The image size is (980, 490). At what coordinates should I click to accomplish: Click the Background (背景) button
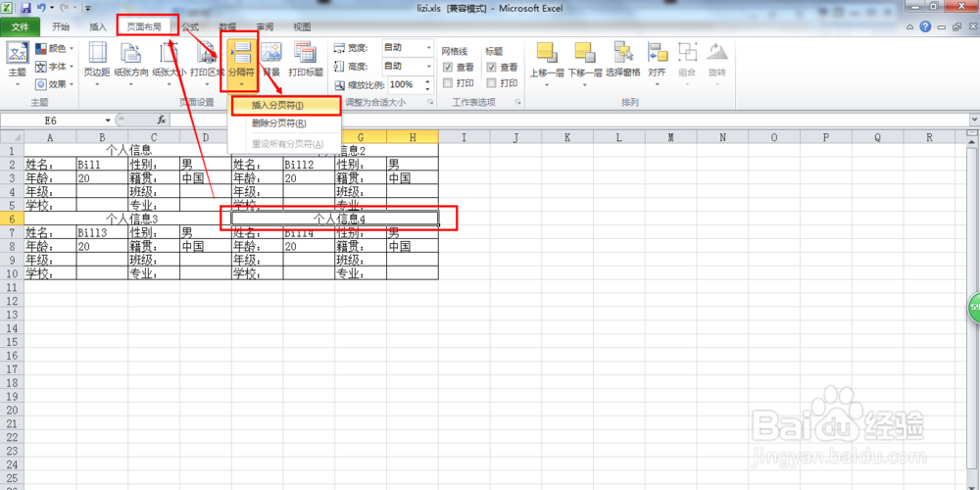tap(270, 60)
